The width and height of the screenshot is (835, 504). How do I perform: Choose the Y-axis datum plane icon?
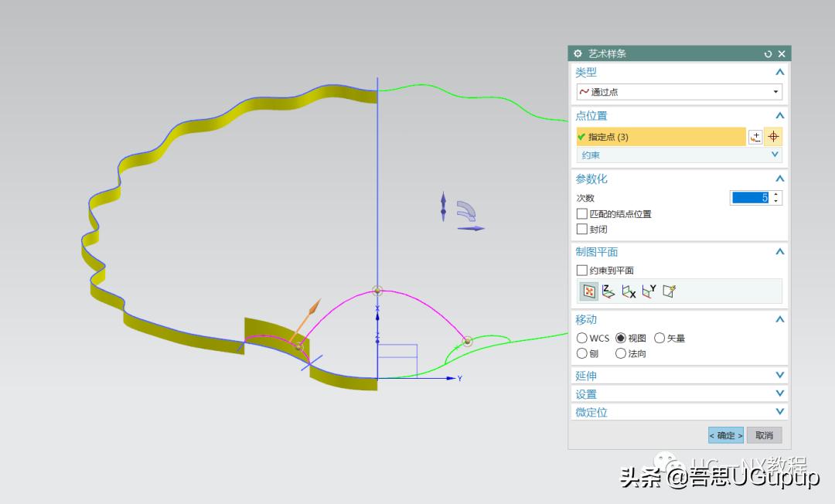[x=649, y=291]
